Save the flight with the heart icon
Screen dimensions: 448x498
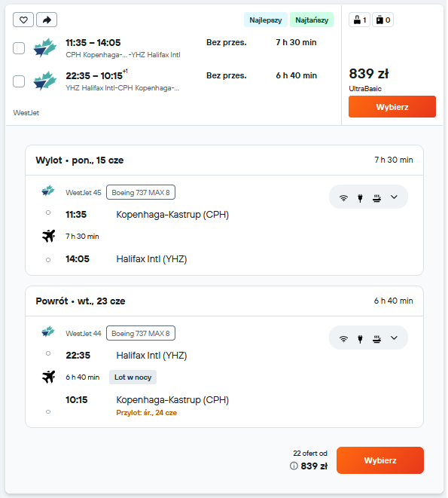pyautogui.click(x=23, y=20)
